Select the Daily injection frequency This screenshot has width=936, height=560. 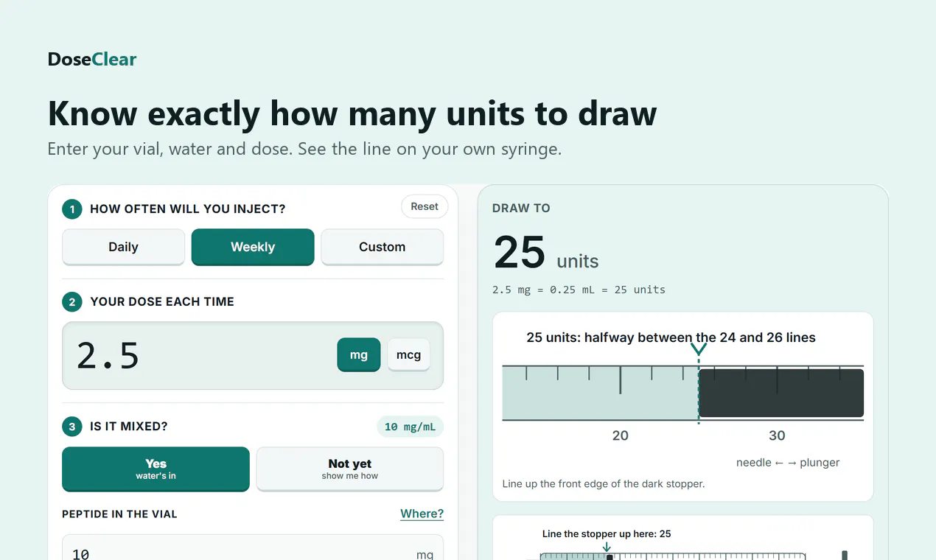[x=123, y=247]
